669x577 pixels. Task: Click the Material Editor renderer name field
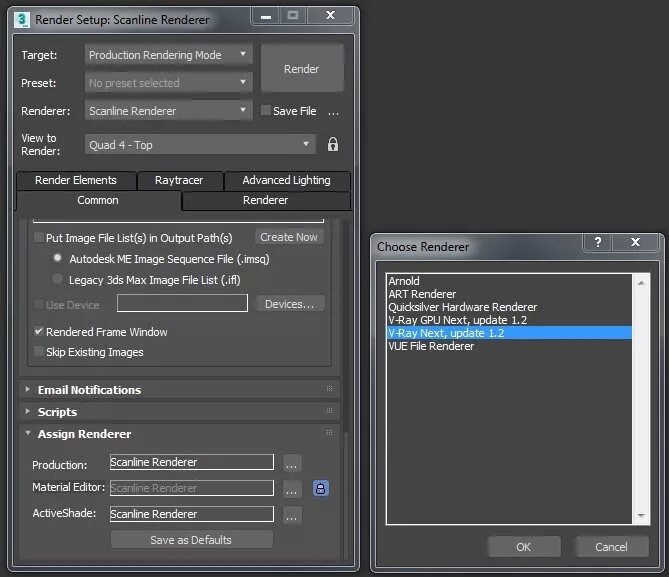click(192, 488)
